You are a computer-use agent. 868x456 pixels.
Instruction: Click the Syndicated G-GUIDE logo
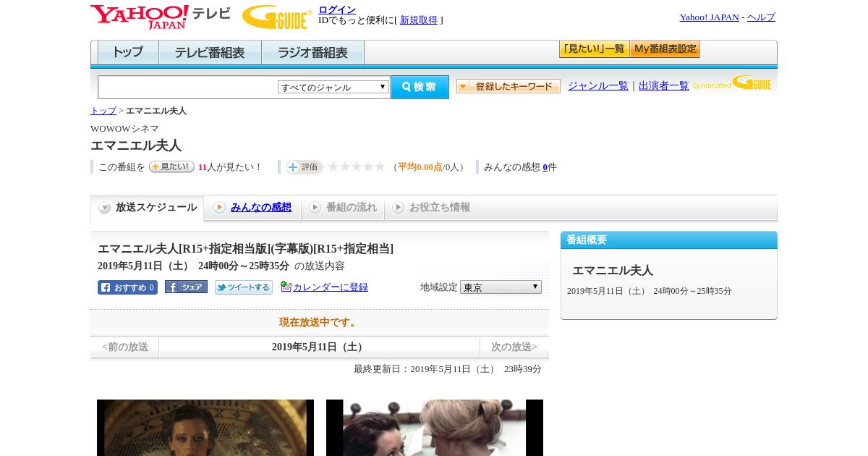(732, 83)
